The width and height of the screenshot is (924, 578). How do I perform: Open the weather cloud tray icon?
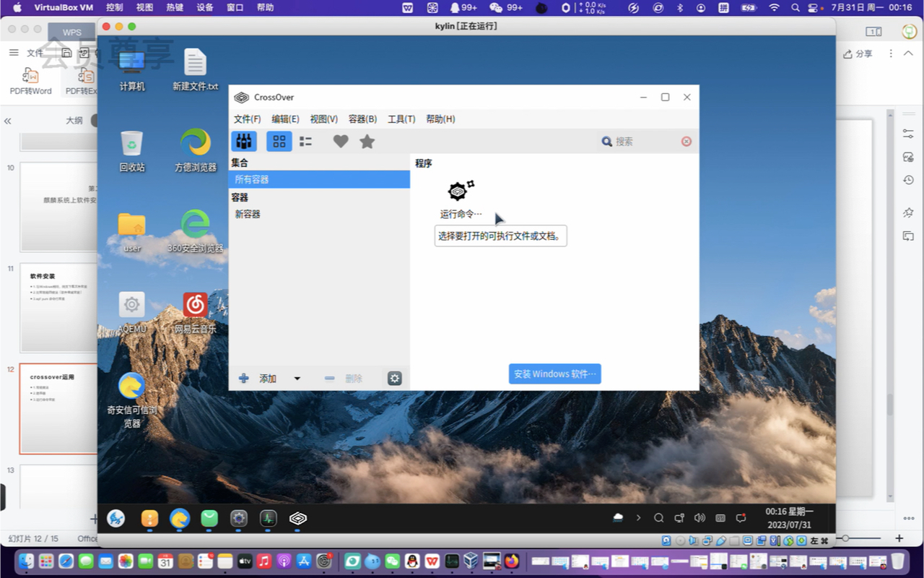(x=618, y=518)
